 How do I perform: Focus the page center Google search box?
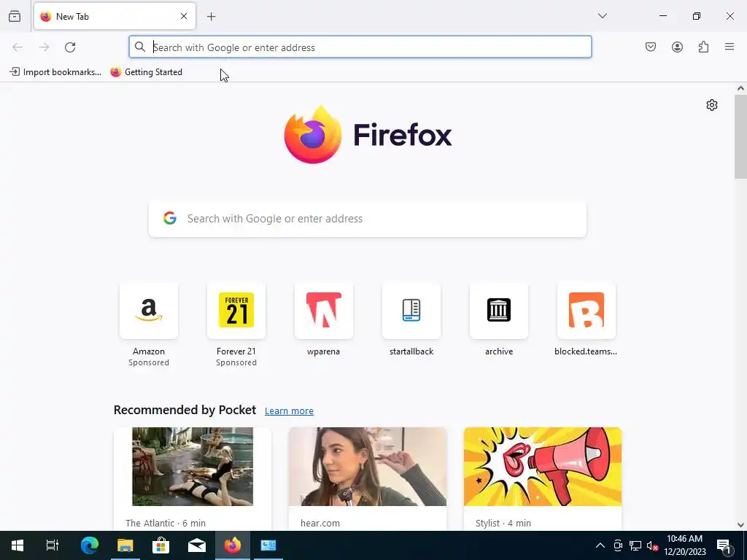pyautogui.click(x=368, y=219)
